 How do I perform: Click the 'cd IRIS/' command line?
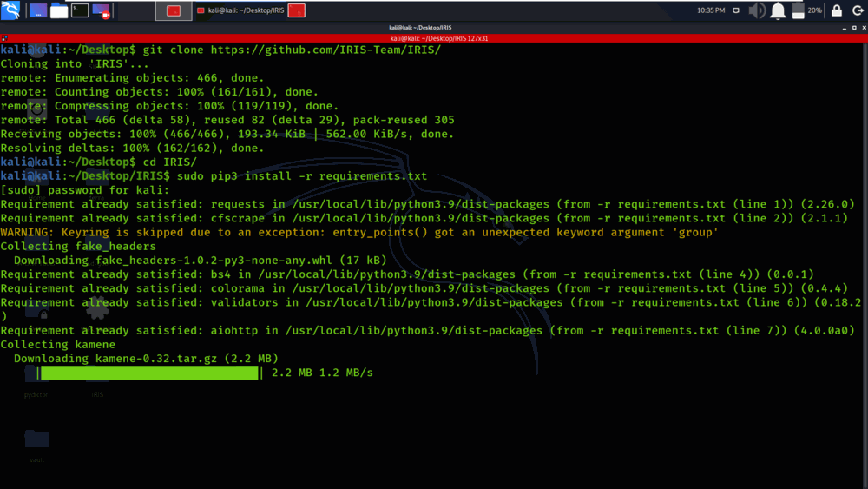(x=99, y=162)
